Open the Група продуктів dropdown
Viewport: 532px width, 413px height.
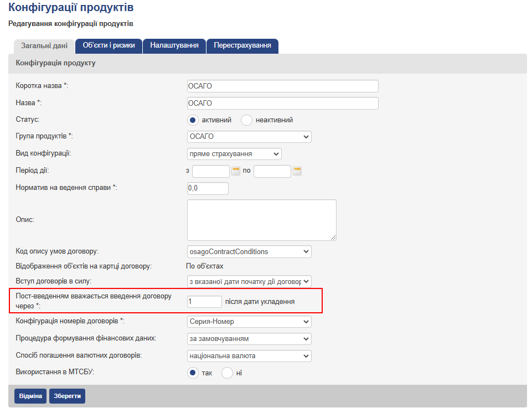pyautogui.click(x=249, y=137)
